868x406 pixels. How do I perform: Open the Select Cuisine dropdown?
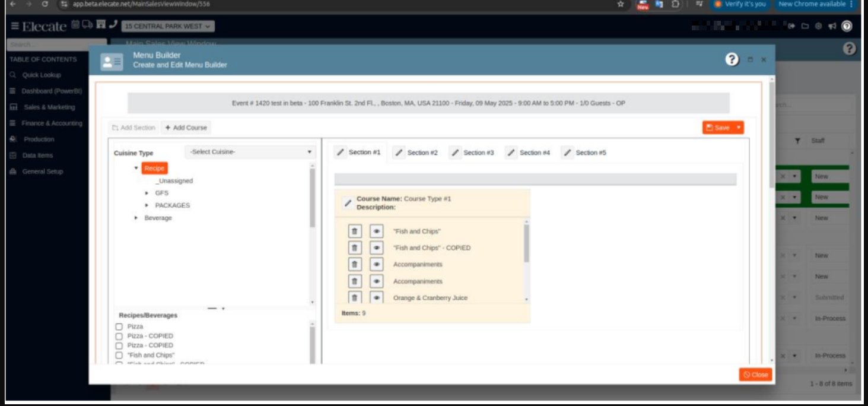click(x=250, y=152)
